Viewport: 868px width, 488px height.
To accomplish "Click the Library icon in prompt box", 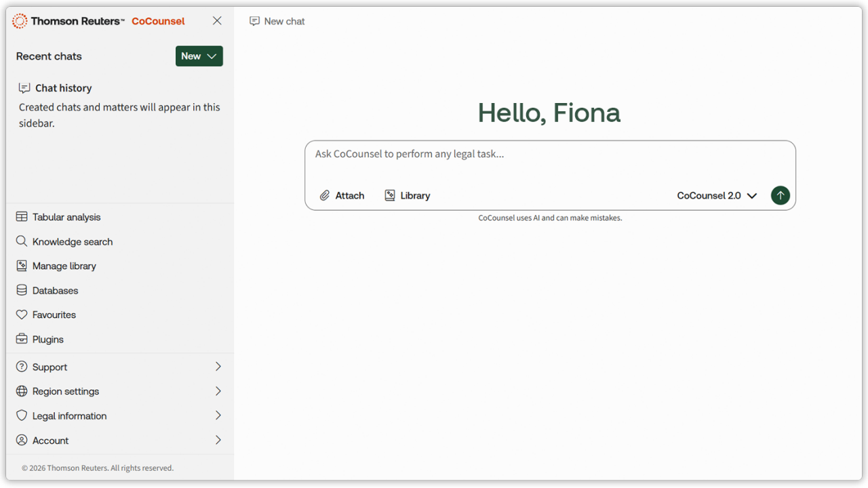I will pyautogui.click(x=390, y=195).
